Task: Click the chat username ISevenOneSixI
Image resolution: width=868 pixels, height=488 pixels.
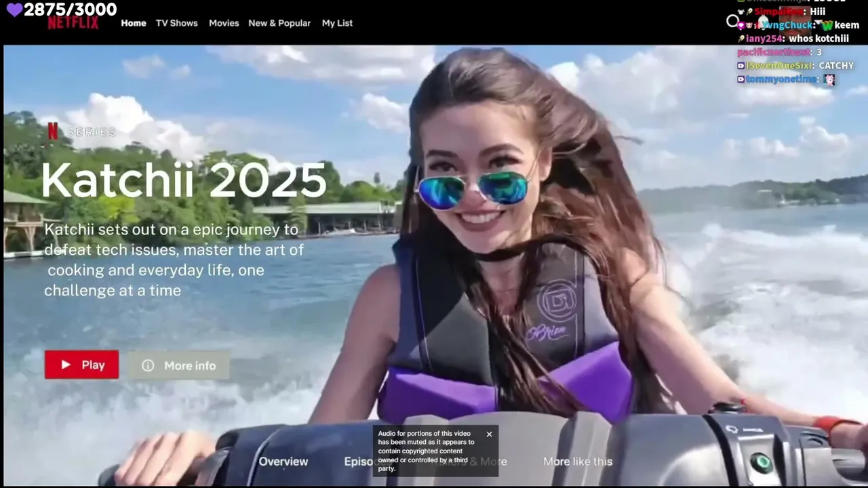Action: tap(780, 66)
